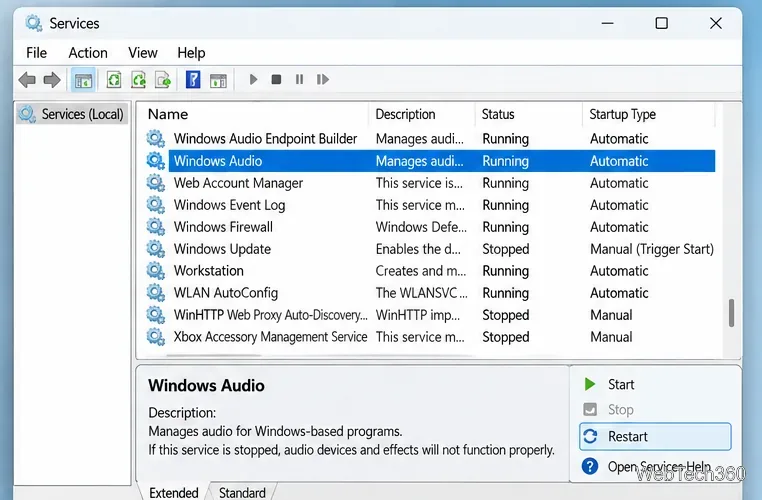Click the gear icon beside Windows Update
The image size is (762, 500).
click(x=156, y=249)
